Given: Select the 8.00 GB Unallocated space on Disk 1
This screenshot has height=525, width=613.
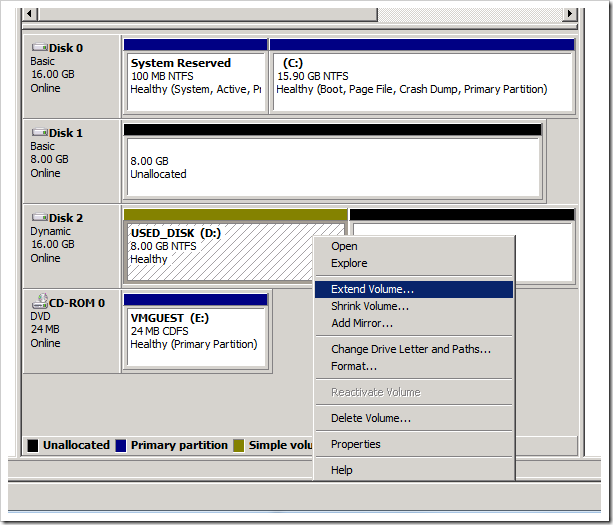Looking at the screenshot, I should 331,167.
